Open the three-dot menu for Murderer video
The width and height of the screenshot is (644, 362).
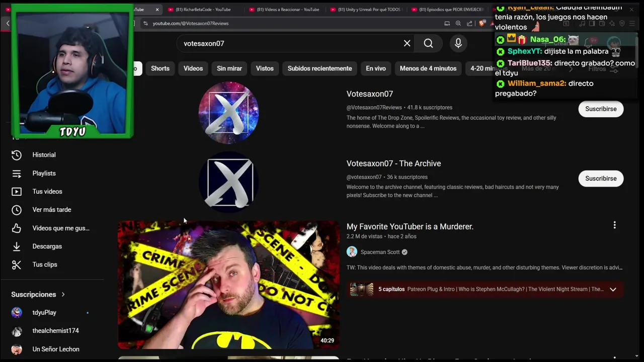tap(614, 225)
